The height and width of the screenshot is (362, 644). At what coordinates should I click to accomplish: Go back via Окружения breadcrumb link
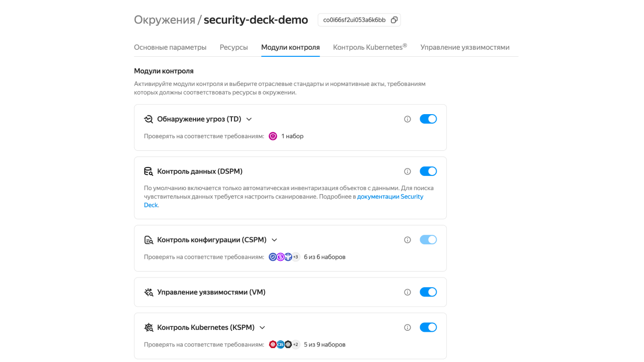(x=165, y=20)
